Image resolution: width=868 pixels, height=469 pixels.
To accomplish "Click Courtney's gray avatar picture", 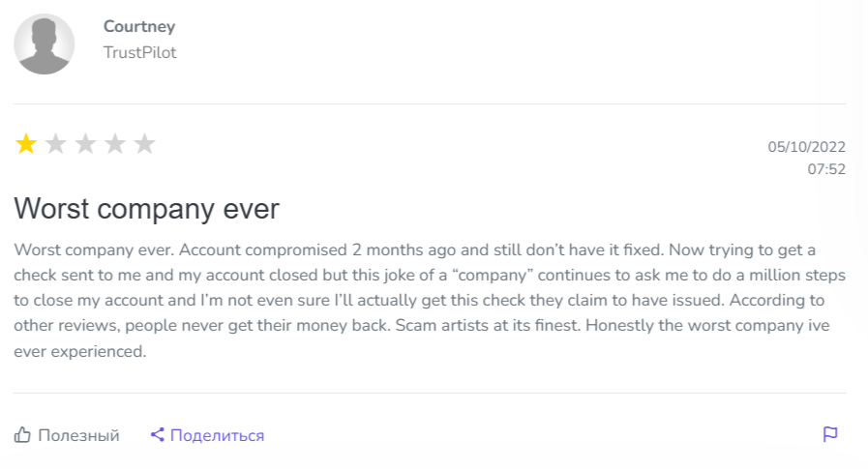I will [45, 44].
